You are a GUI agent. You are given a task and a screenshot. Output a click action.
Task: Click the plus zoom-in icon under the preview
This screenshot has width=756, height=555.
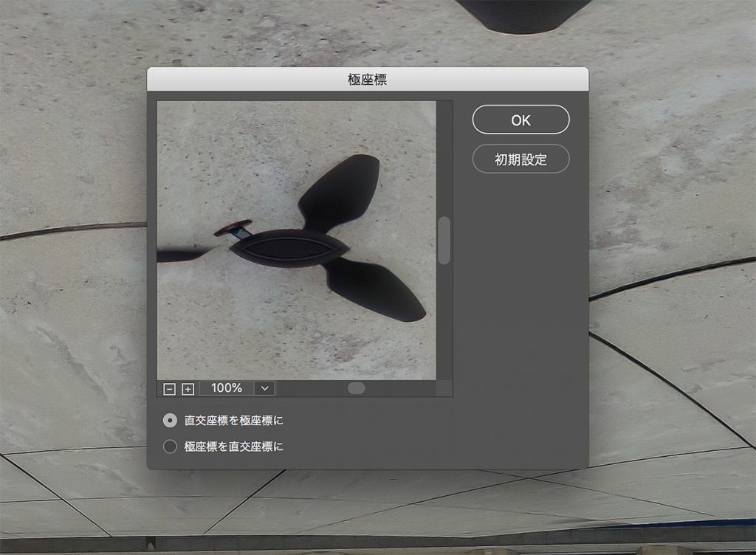pos(188,388)
